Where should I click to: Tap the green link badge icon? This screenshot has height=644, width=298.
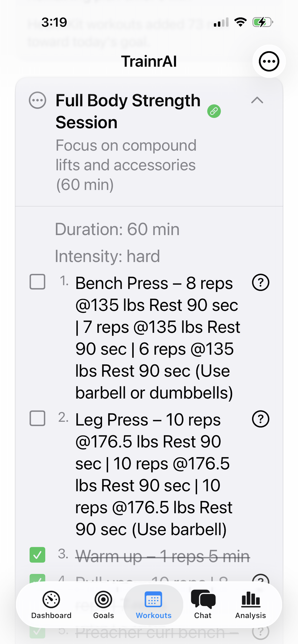(214, 111)
